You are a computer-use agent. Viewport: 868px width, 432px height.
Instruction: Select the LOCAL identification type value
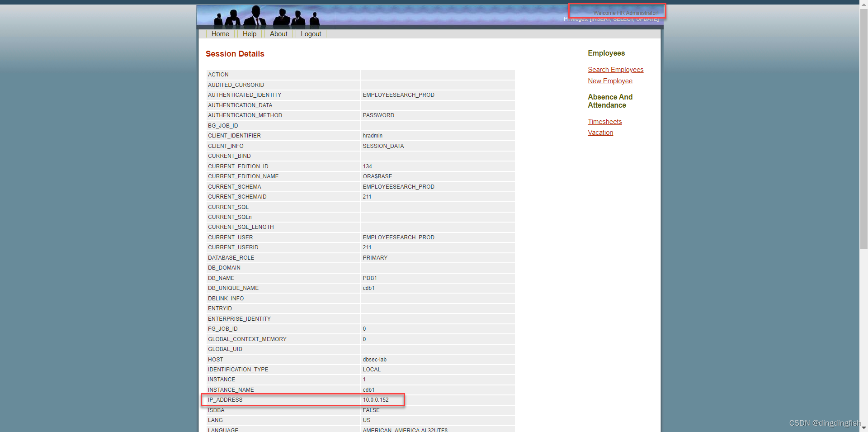click(x=372, y=370)
